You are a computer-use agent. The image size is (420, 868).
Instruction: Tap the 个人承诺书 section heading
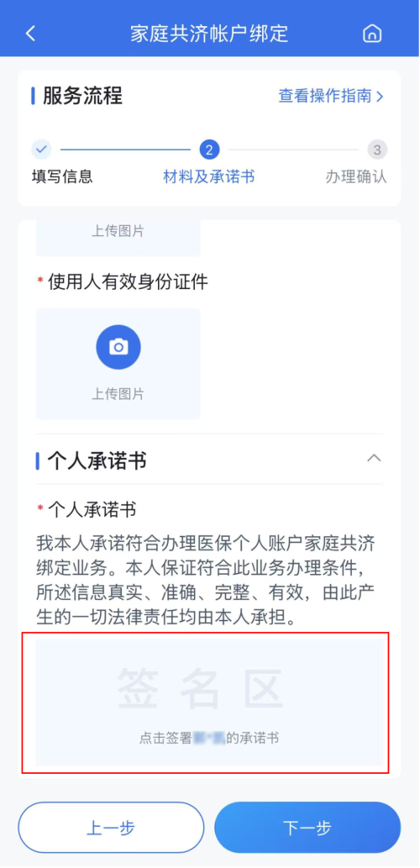(x=97, y=460)
